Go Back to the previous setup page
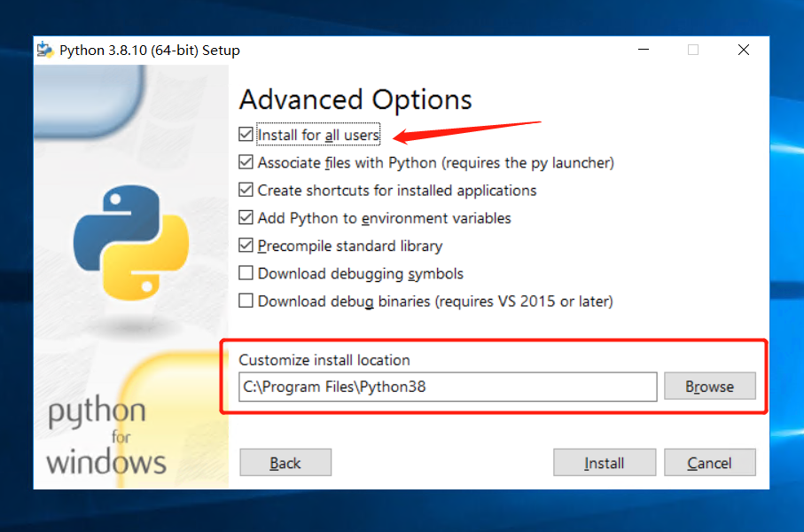The image size is (804, 532). (x=285, y=463)
